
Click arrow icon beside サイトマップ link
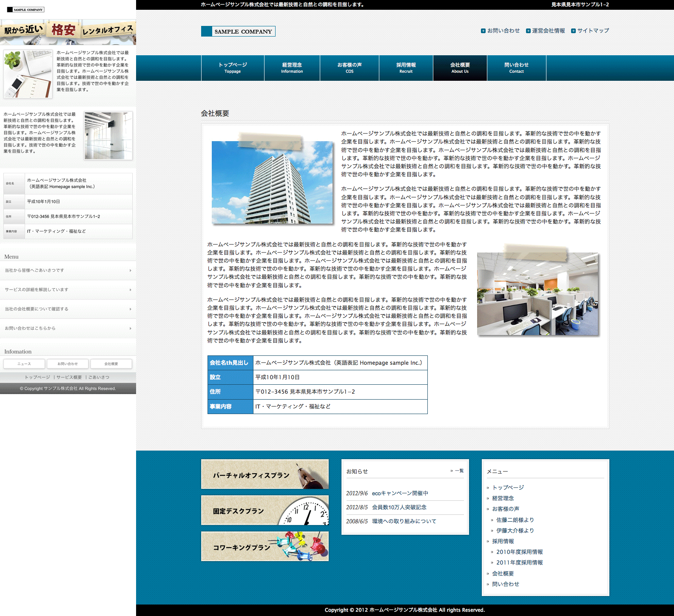tap(573, 31)
